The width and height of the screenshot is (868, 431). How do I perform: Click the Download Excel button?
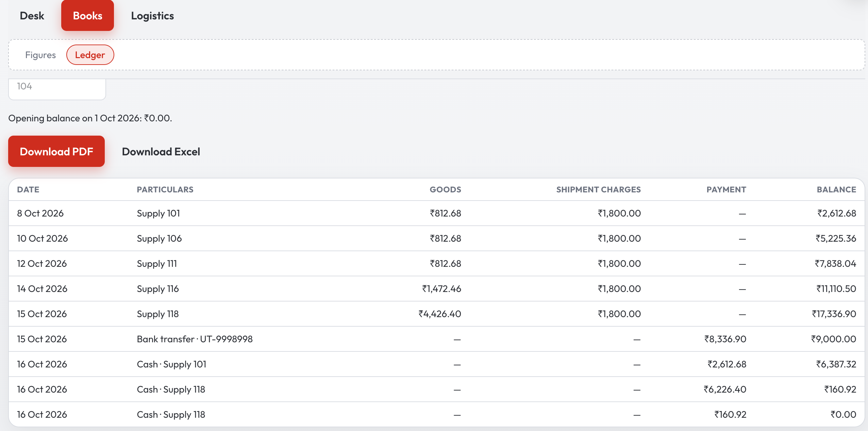(x=161, y=151)
